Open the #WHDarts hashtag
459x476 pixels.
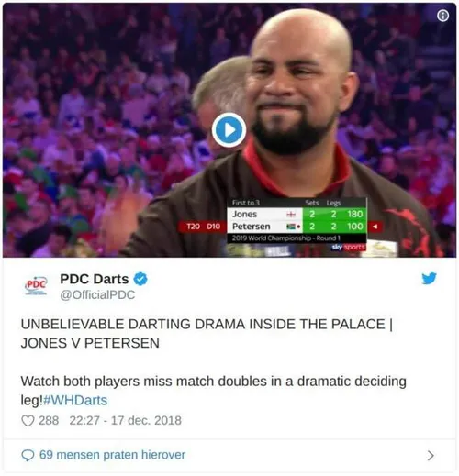click(x=75, y=400)
